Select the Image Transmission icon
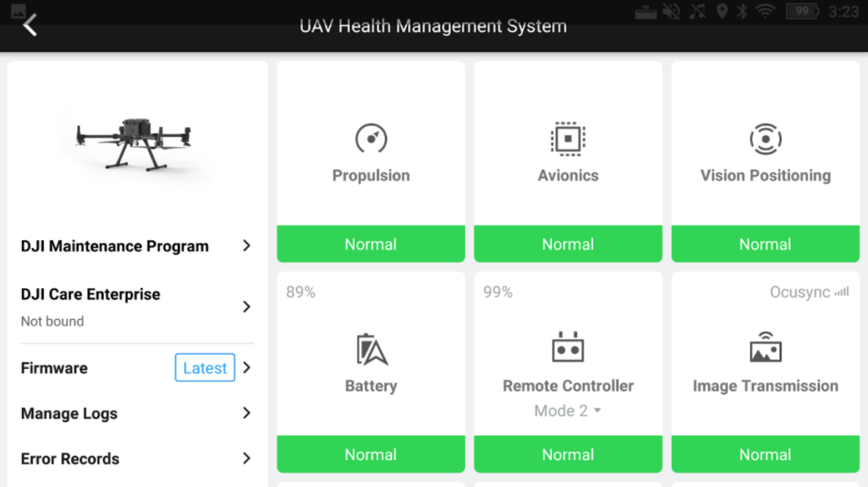 point(765,347)
